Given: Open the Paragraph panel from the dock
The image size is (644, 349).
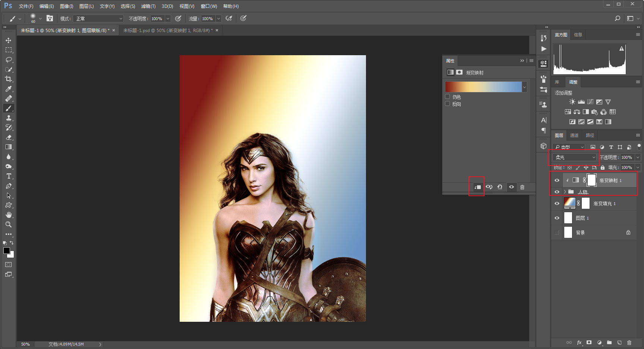Looking at the screenshot, I should tap(543, 131).
